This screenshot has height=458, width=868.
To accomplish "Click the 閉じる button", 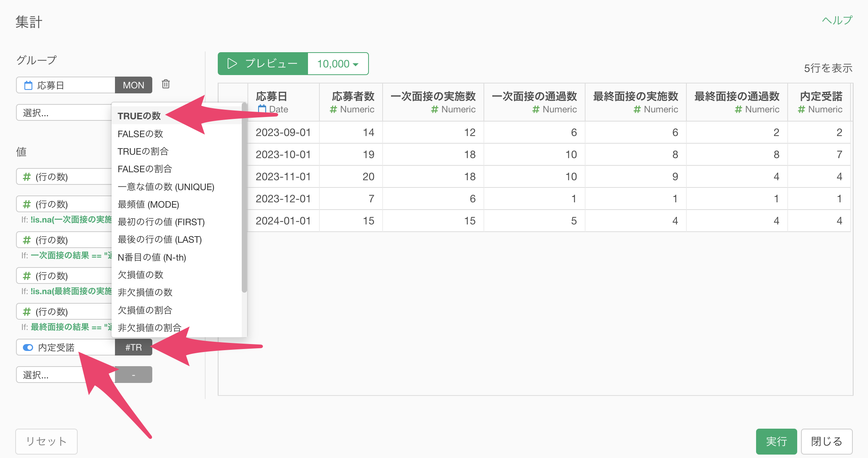I will pos(827,441).
